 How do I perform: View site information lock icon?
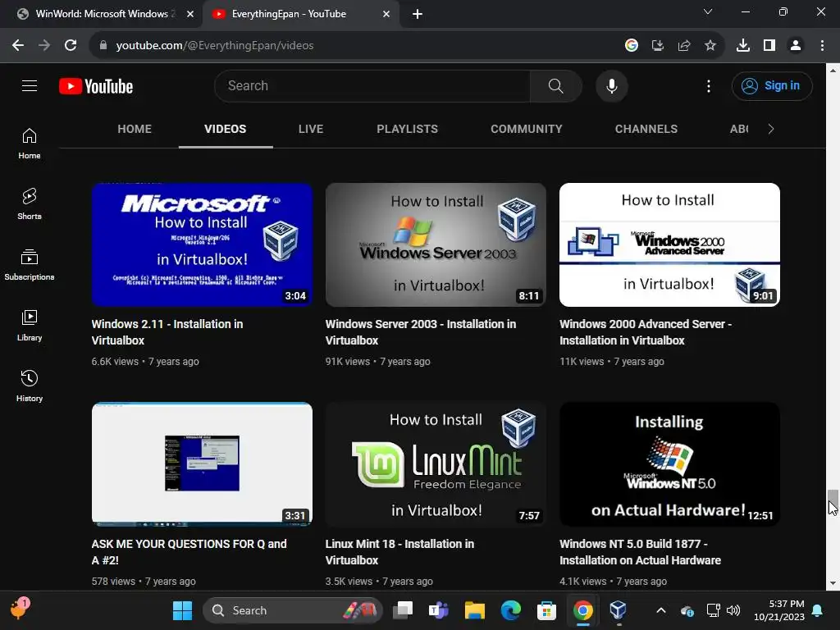pos(103,46)
